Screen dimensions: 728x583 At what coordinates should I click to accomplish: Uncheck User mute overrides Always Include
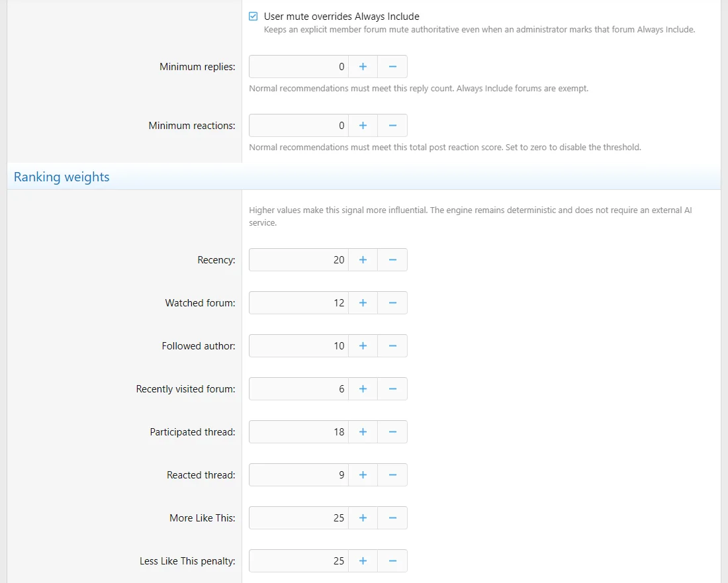253,17
